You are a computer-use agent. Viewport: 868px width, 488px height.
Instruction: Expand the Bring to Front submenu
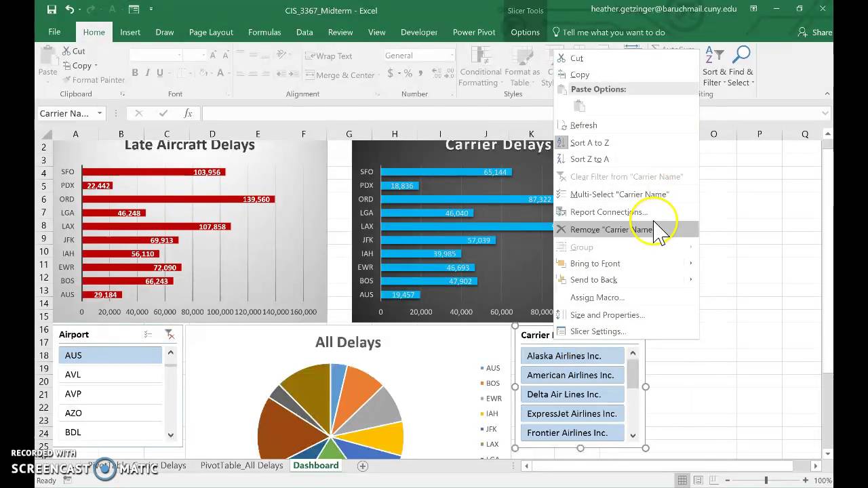point(627,263)
